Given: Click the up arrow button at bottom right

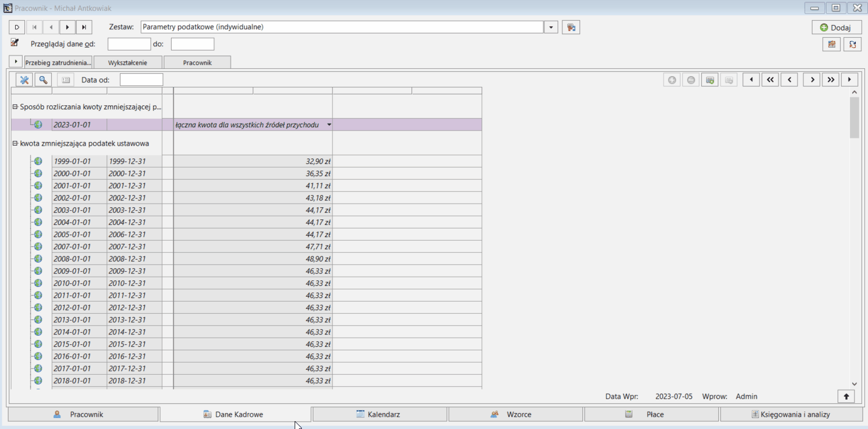Looking at the screenshot, I should (x=846, y=397).
